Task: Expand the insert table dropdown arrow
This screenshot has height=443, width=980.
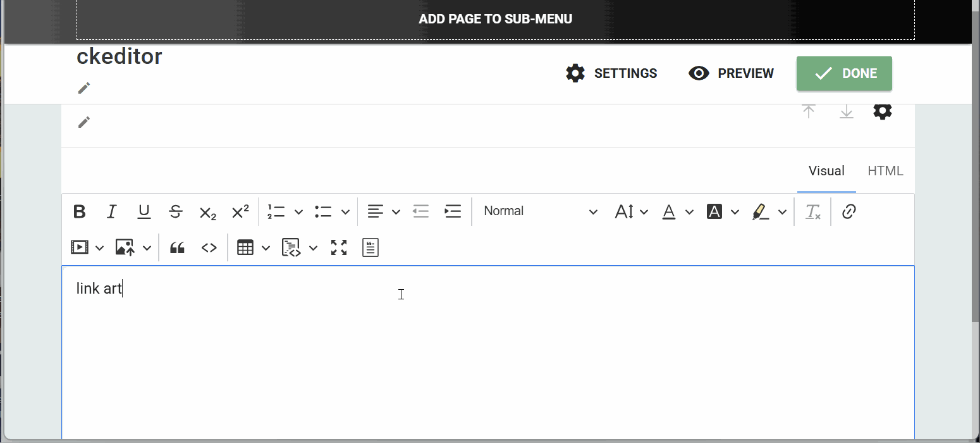Action: 266,247
